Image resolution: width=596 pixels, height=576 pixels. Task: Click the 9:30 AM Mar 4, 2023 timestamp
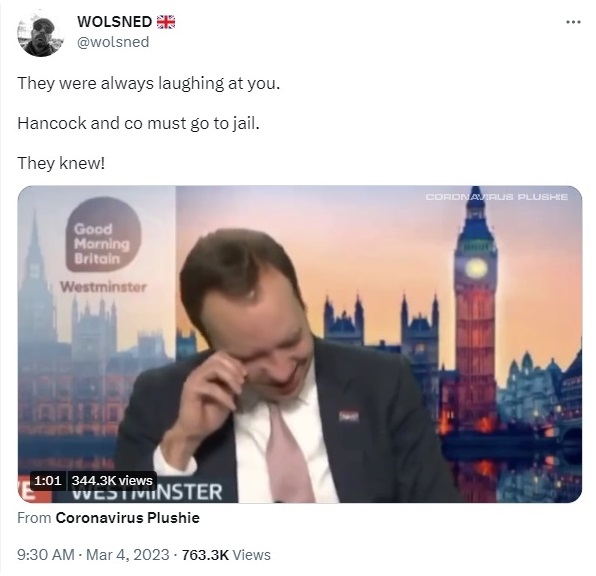[x=93, y=555]
